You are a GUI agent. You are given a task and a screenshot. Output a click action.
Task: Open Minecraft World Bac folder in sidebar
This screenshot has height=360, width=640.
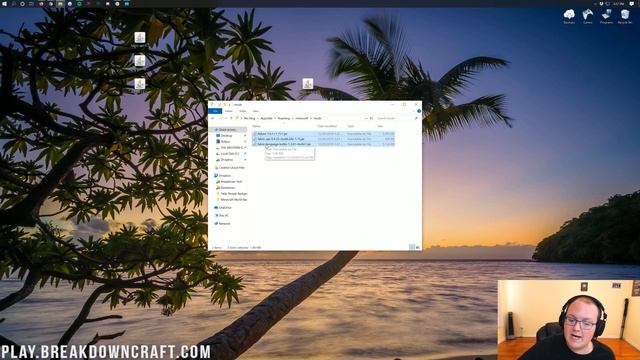pyautogui.click(x=234, y=200)
